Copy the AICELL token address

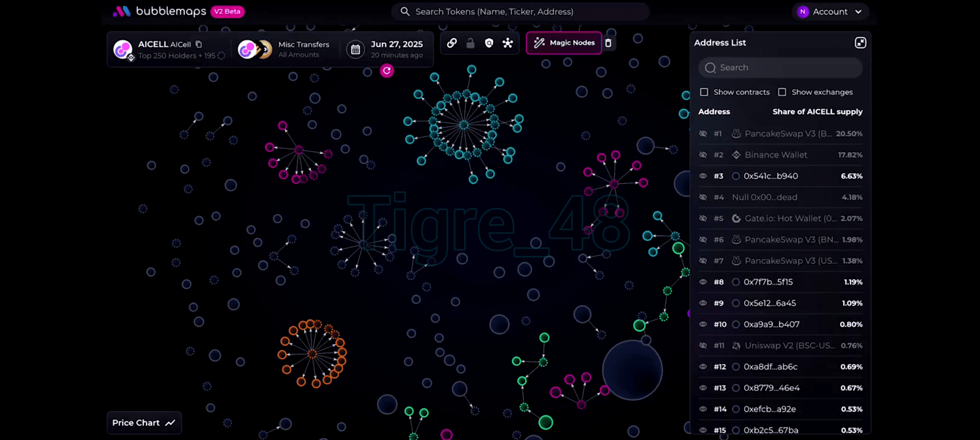pos(199,44)
